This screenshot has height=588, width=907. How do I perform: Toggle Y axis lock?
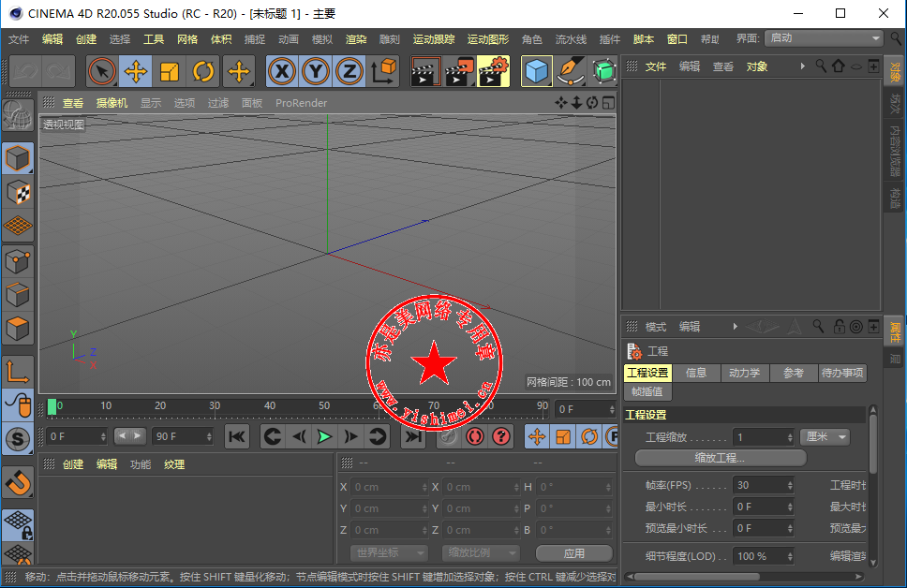(315, 72)
